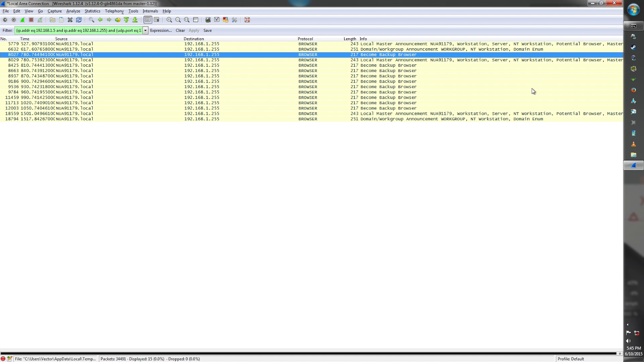Save the capture file icon
The width and height of the screenshot is (644, 362).
tap(61, 20)
